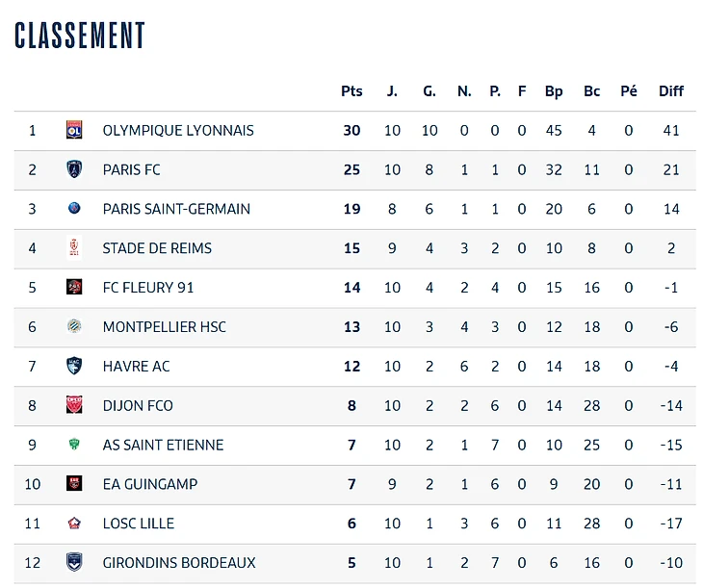The width and height of the screenshot is (703, 588).
Task: Click the Olympique Lyonnais club logo
Action: [74, 130]
